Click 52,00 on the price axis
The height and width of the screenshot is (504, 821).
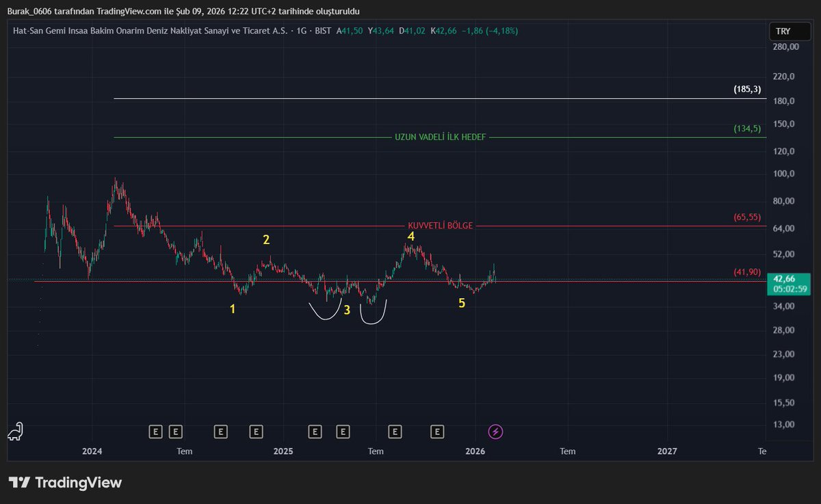tap(784, 254)
